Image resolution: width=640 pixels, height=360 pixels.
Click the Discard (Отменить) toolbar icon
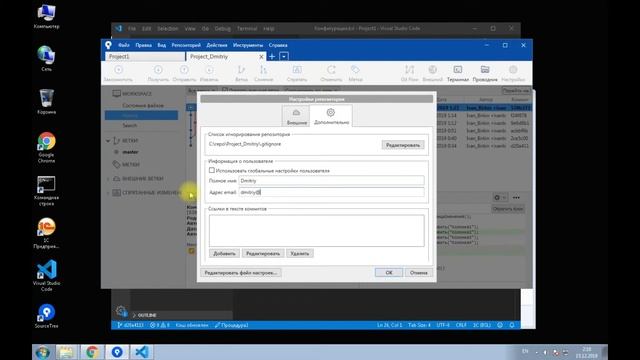331,73
